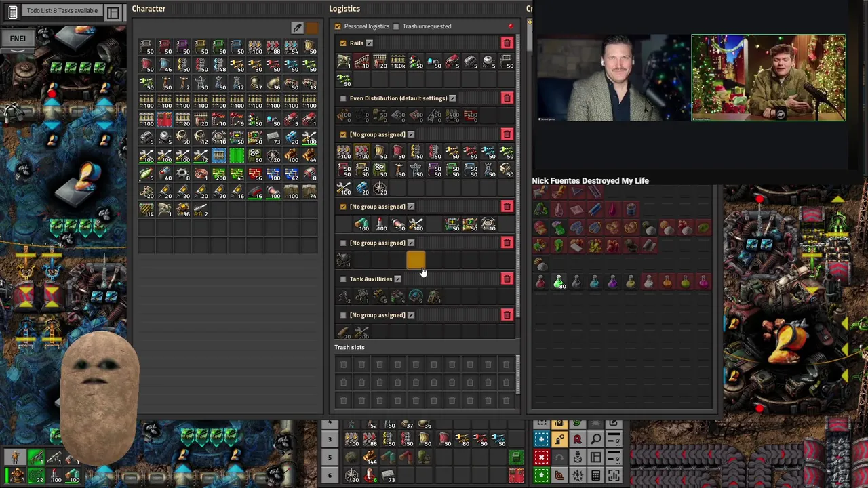The image size is (868, 488).
Task: Open the FNEI button
Action: [x=18, y=39]
